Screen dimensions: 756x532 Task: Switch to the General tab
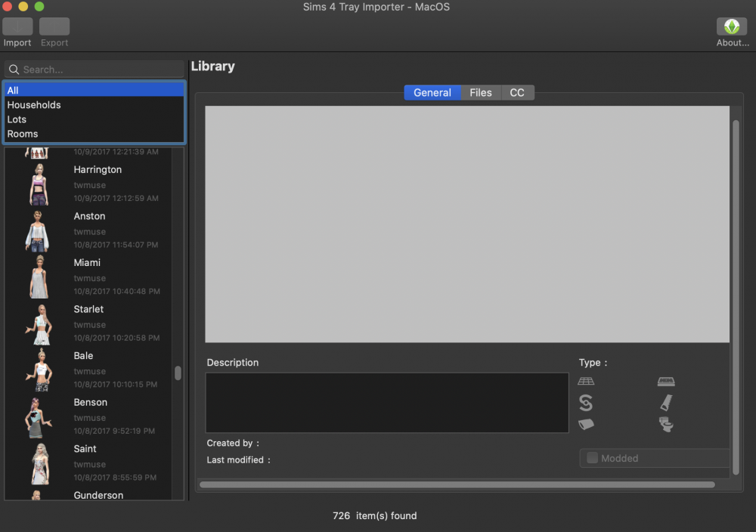(432, 92)
